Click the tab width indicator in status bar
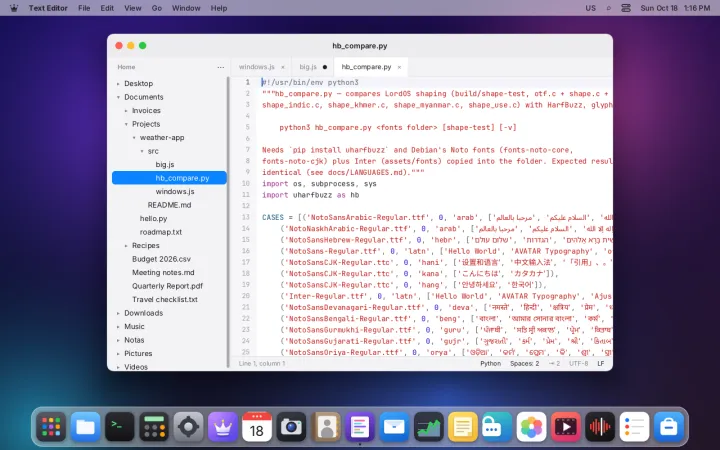Image resolution: width=720 pixels, height=450 pixels. pyautogui.click(x=554, y=363)
